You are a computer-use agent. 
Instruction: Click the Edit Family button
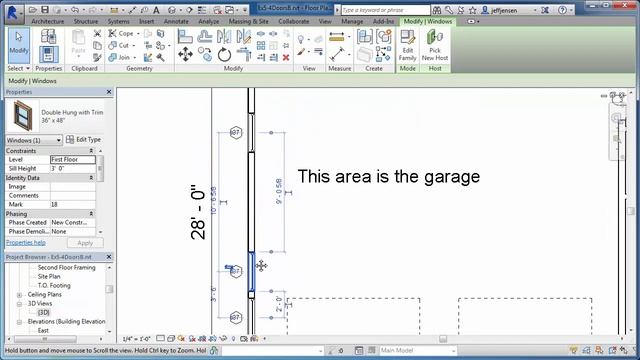407,45
